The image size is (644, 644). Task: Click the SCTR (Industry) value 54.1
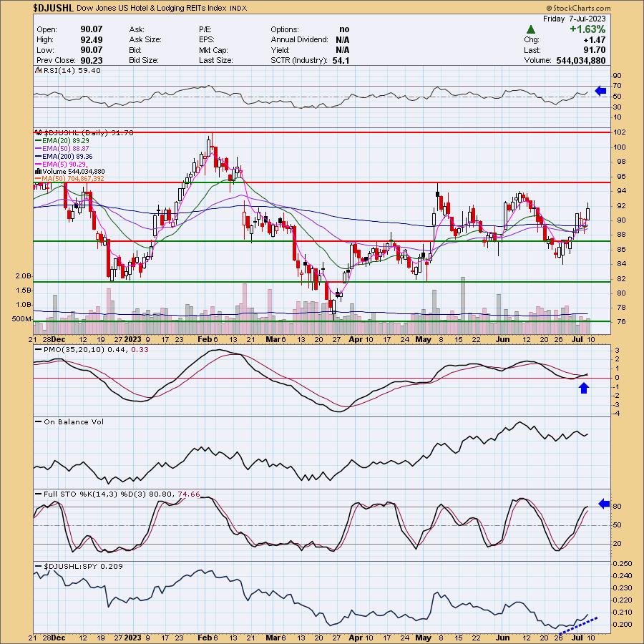tap(341, 60)
